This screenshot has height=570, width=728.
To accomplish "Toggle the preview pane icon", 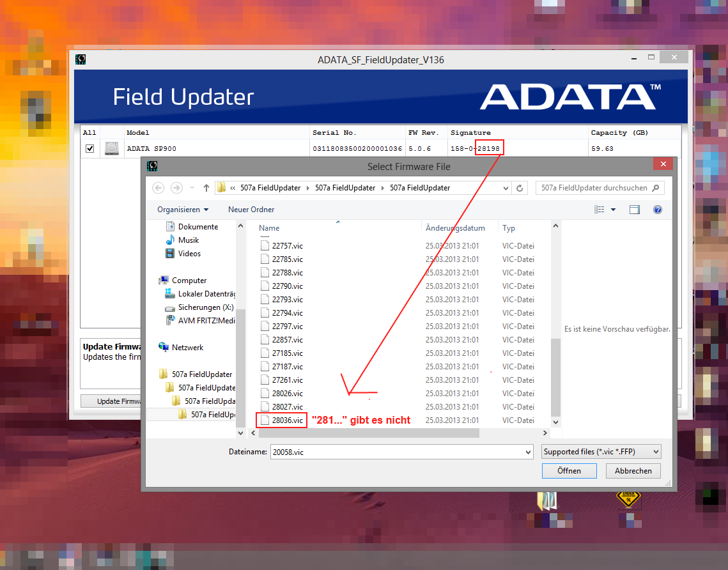I will (x=635, y=210).
